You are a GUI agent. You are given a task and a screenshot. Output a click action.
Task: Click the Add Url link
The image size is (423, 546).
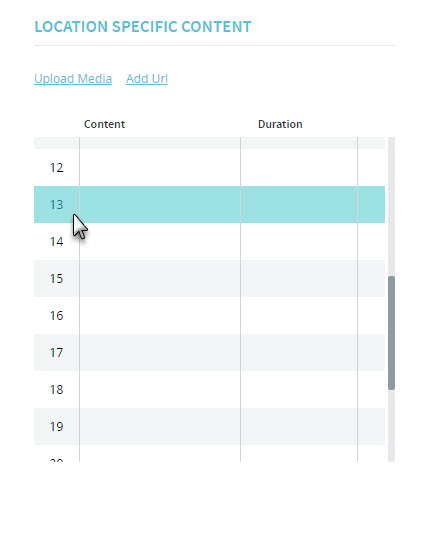pos(147,79)
